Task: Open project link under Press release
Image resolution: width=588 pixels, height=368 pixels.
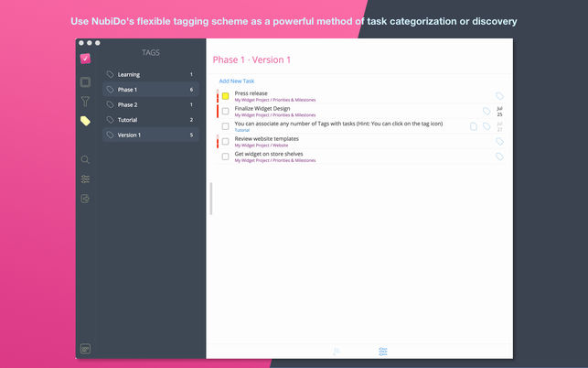Action: 275,100
